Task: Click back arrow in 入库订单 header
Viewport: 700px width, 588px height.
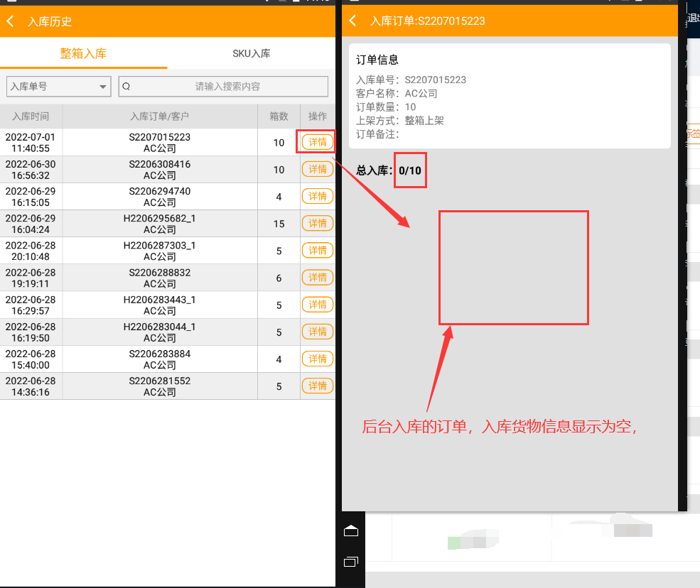Action: [353, 21]
